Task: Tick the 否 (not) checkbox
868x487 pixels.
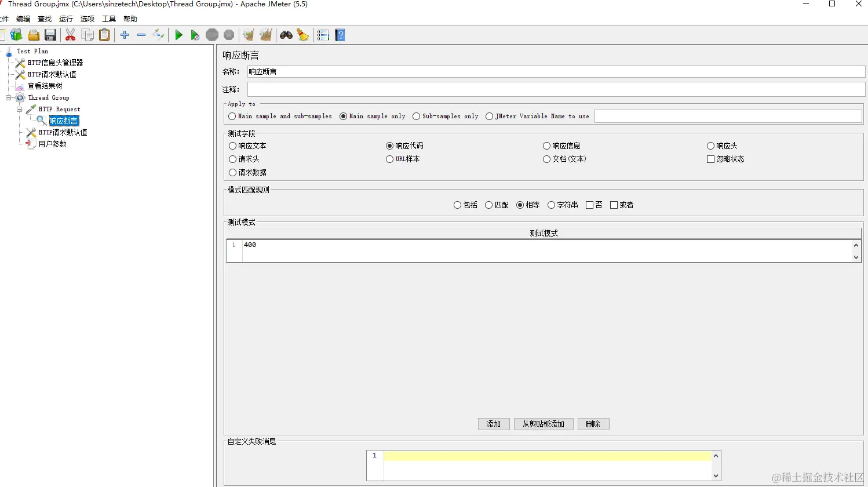Action: (590, 205)
